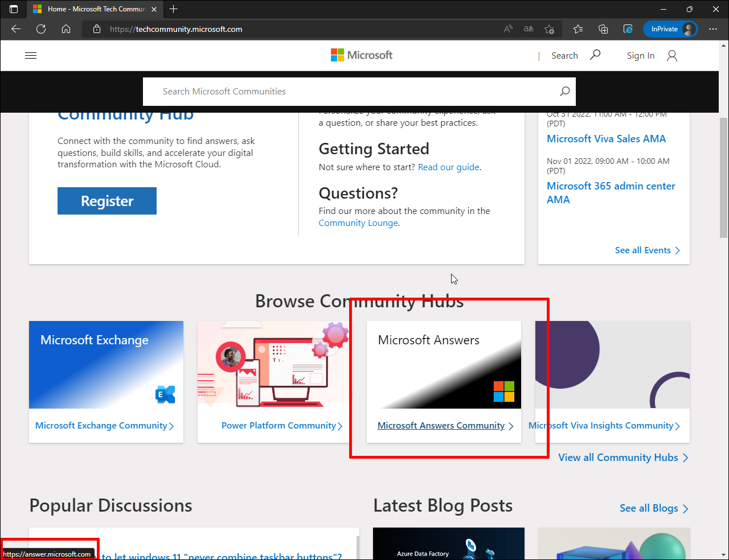Click the Microsoft logo in the header
This screenshot has height=560, width=729.
tap(362, 55)
